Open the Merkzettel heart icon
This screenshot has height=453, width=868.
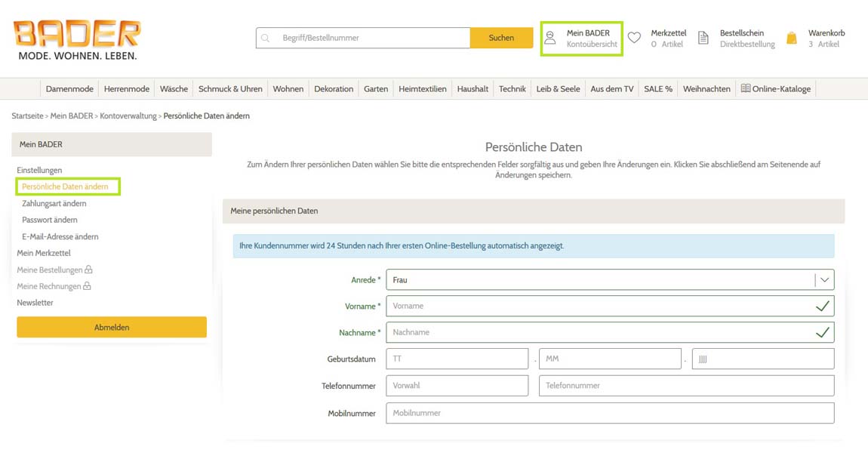[x=634, y=39]
